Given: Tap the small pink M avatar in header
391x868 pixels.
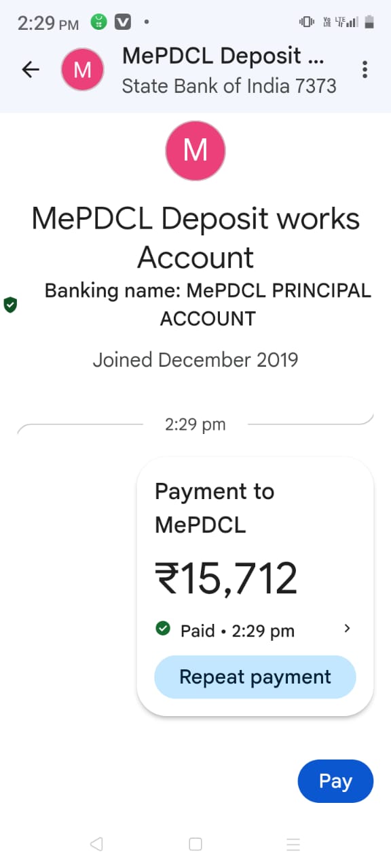Looking at the screenshot, I should [x=82, y=70].
